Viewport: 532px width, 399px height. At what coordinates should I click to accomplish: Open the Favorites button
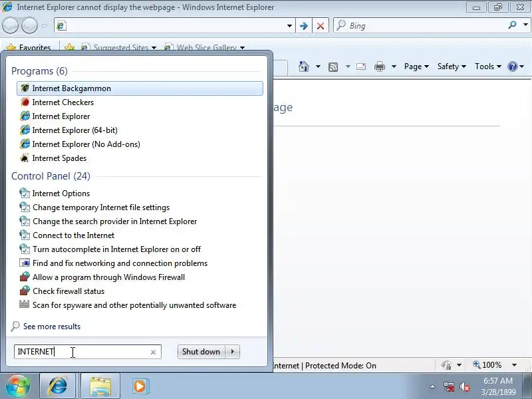pyautogui.click(x=29, y=47)
